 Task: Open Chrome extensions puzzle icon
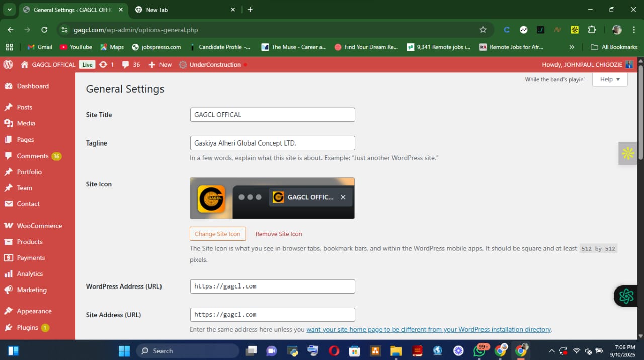pyautogui.click(x=592, y=30)
